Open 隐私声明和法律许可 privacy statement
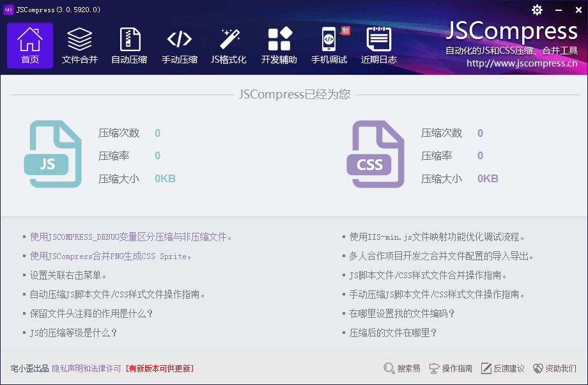Image resolution: width=588 pixels, height=385 pixels. pos(86,368)
